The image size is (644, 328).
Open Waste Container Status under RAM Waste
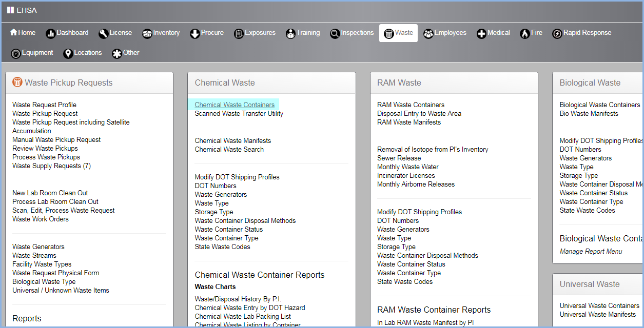pos(411,264)
